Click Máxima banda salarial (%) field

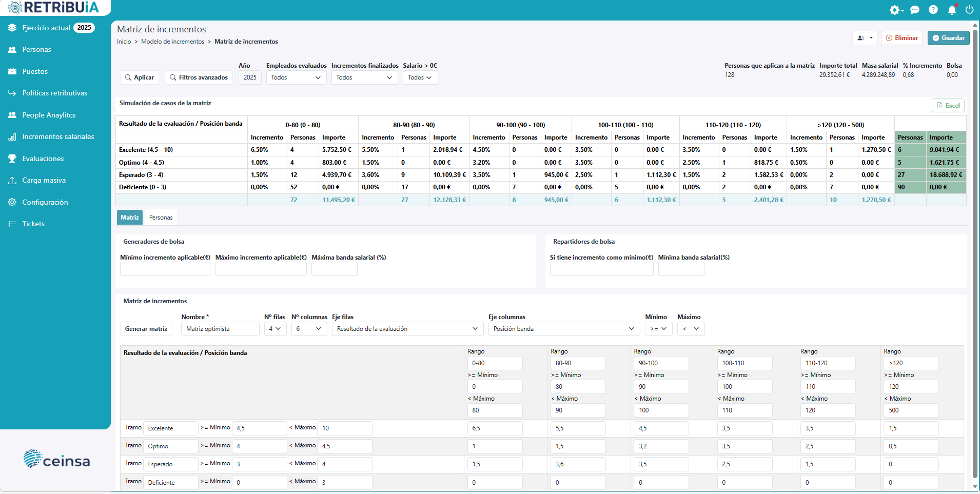(335, 269)
